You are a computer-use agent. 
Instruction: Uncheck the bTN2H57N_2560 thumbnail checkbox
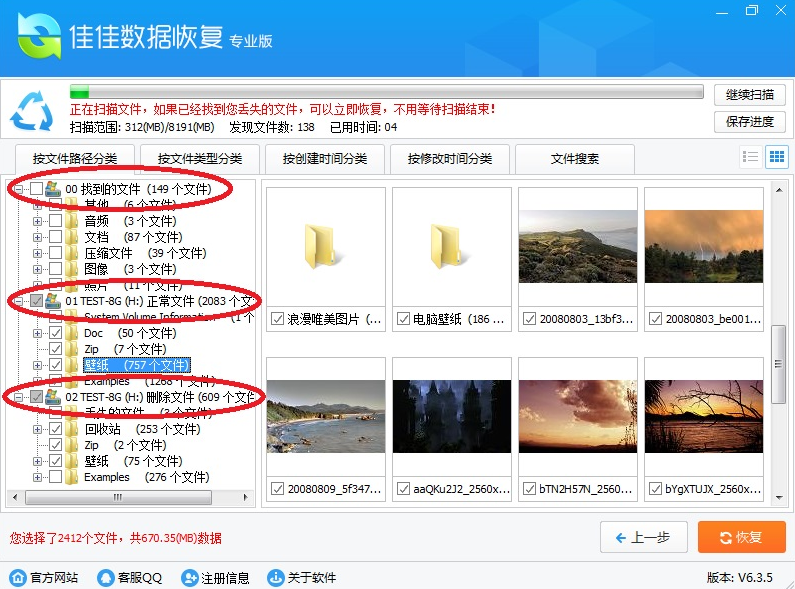[x=529, y=489]
